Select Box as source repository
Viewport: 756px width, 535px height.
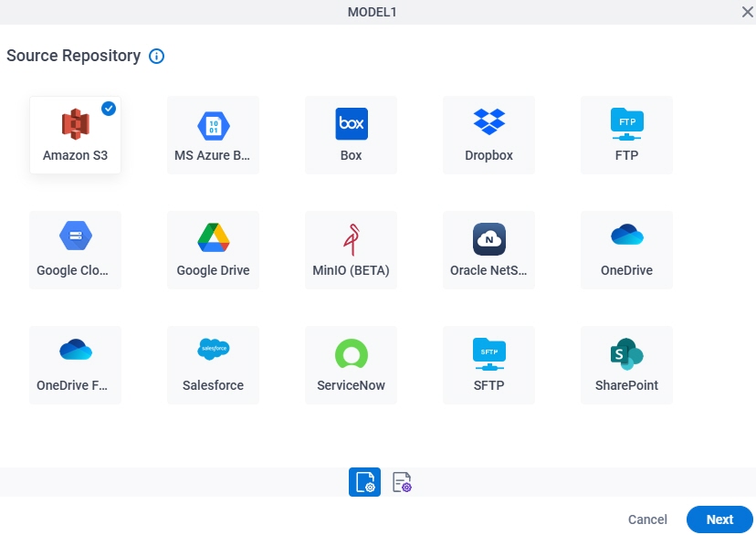coord(351,135)
